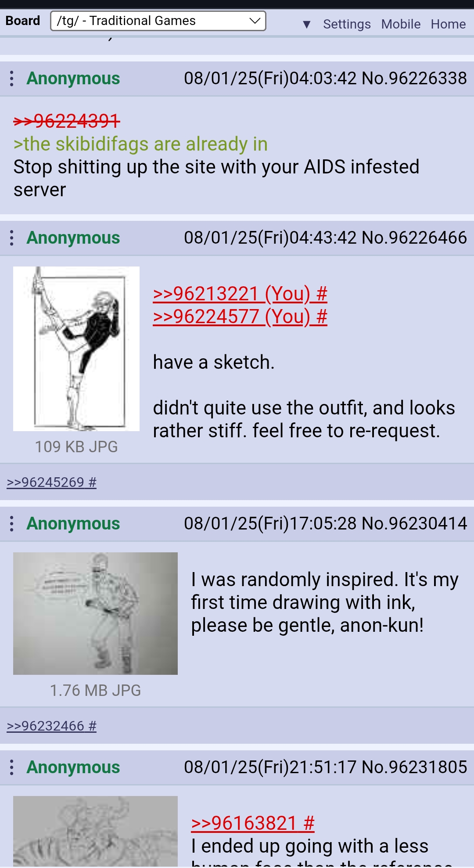Expand the triangle menu beside Settings

[307, 24]
